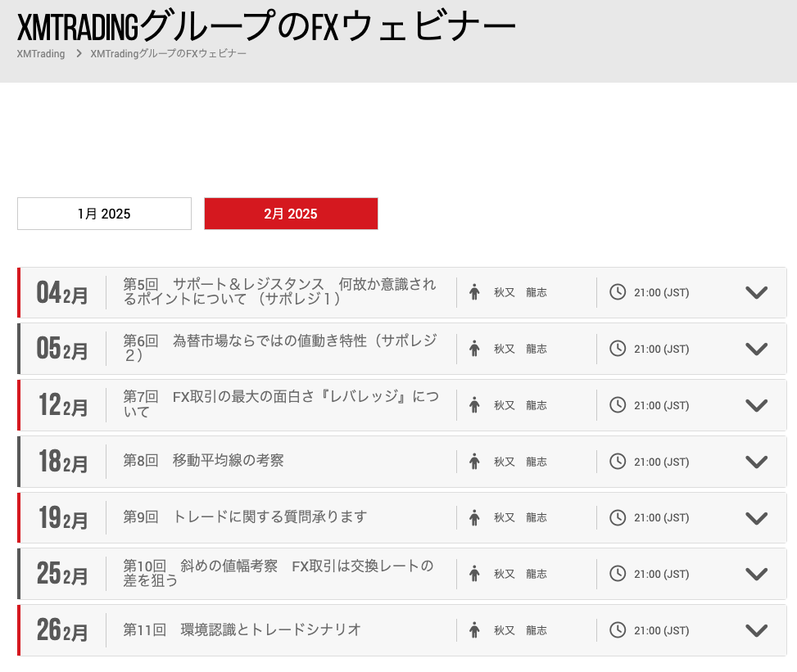Click the clock icon in 05 2月 row
This screenshot has height=672, width=797.
[x=618, y=349]
